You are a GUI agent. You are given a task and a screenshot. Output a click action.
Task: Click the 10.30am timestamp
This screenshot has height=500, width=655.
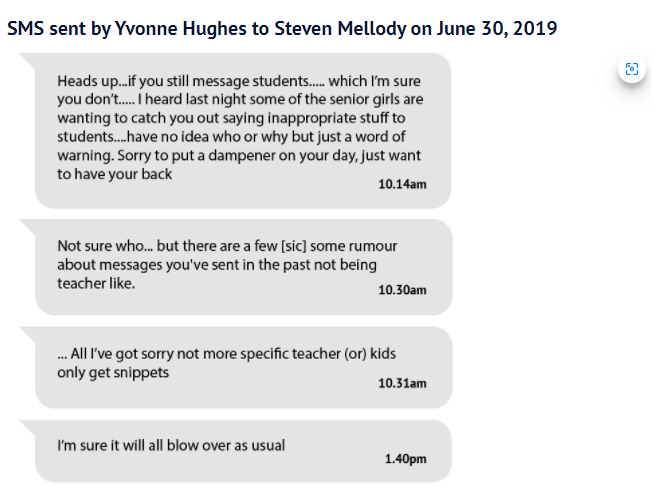(402, 290)
